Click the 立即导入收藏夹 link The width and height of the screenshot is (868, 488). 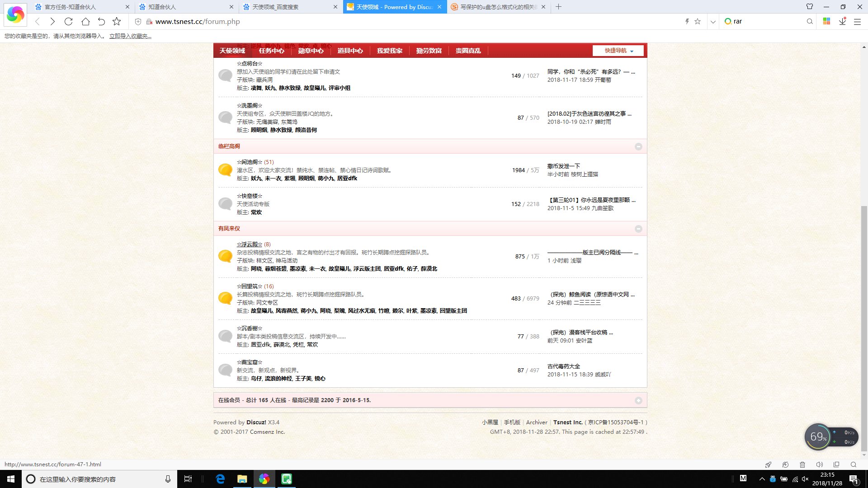coord(130,36)
